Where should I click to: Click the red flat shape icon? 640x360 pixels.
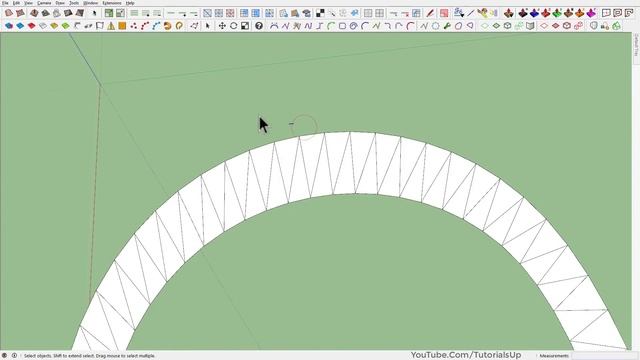[x=31, y=26]
